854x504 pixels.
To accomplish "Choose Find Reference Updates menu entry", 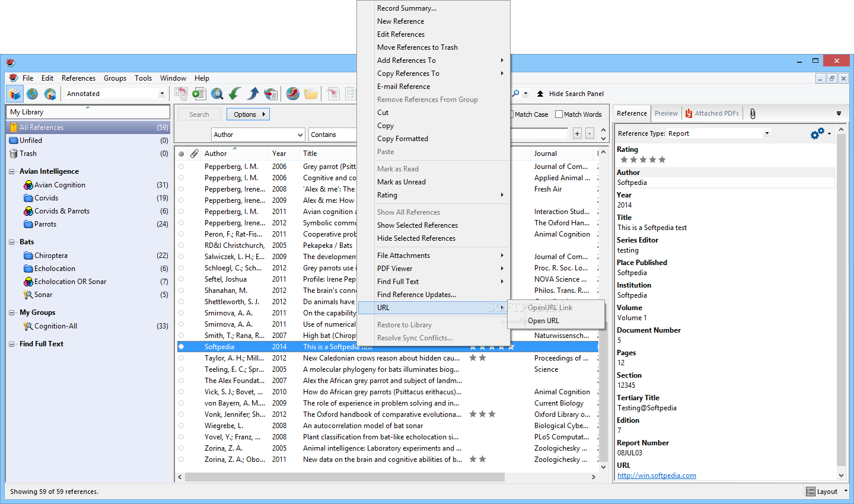I will point(416,295).
